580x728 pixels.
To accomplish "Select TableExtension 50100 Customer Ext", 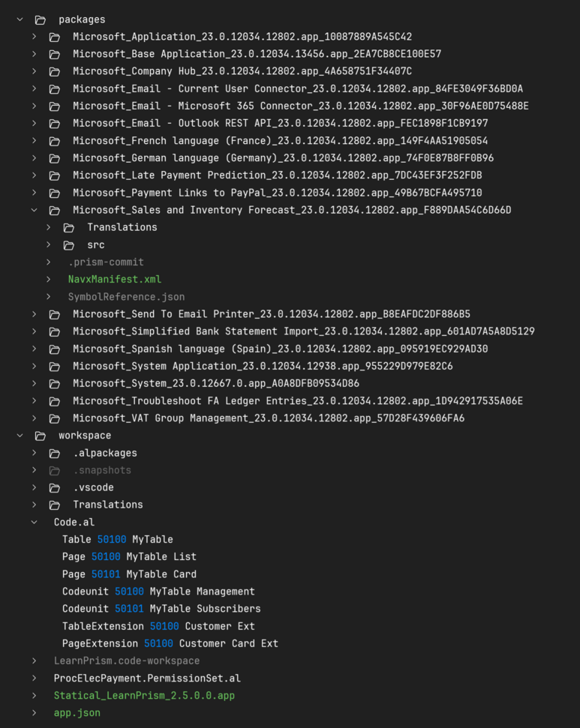I will (x=158, y=626).
